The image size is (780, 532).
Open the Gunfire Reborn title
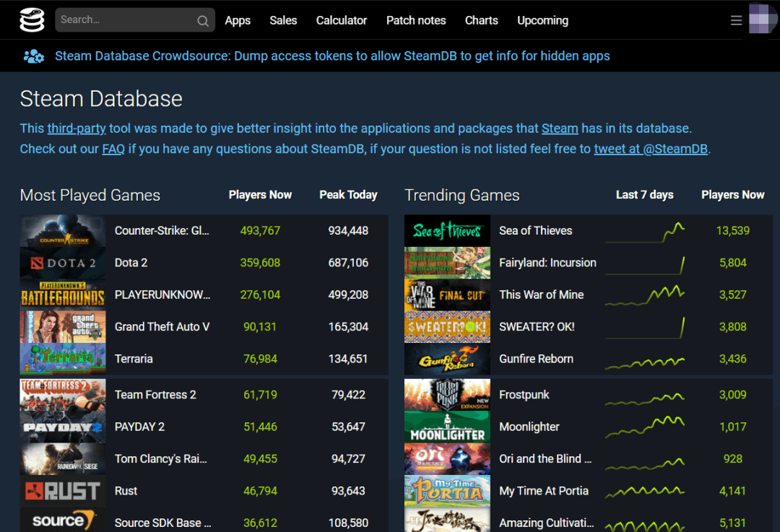tap(536, 359)
